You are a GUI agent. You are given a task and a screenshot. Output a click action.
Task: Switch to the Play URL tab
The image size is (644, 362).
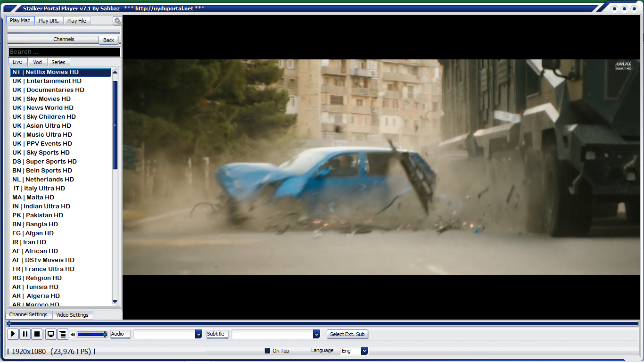click(49, 21)
